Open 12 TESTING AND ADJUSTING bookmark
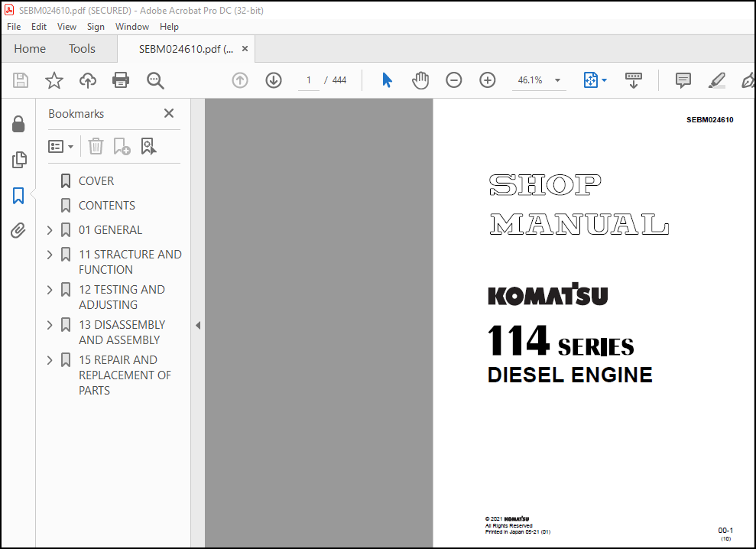Viewport: 756px width, 549px height. [x=122, y=297]
